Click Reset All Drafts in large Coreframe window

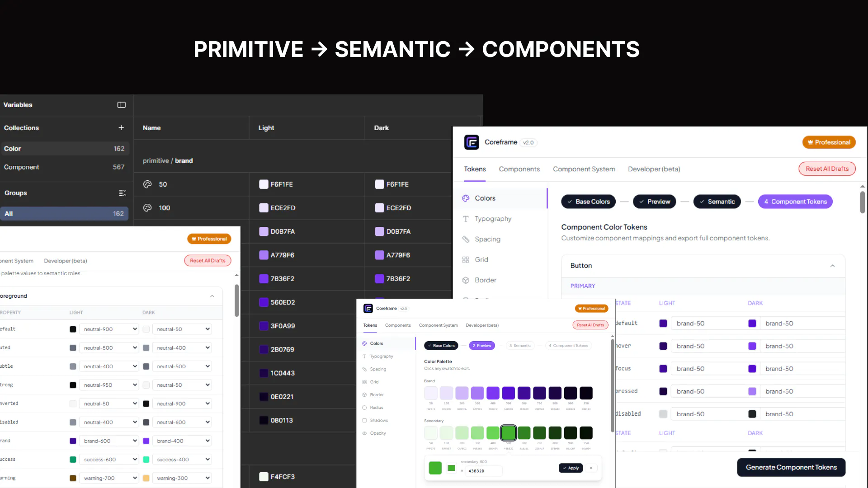click(827, 169)
